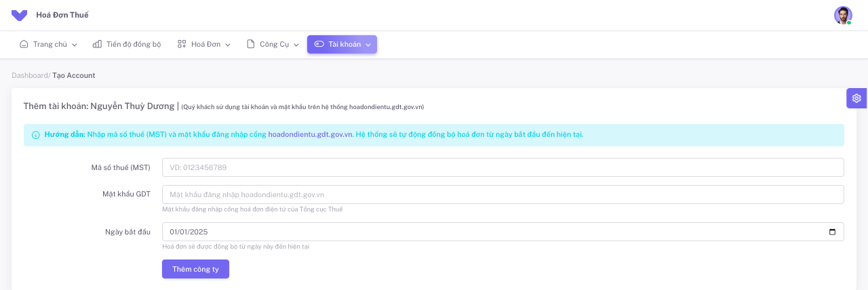The width and height of the screenshot is (868, 290).
Task: Click the Thêm công ty button
Action: click(x=195, y=269)
